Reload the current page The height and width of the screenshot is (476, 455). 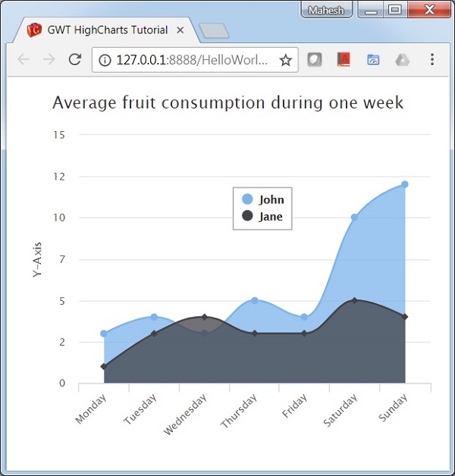pyautogui.click(x=74, y=60)
